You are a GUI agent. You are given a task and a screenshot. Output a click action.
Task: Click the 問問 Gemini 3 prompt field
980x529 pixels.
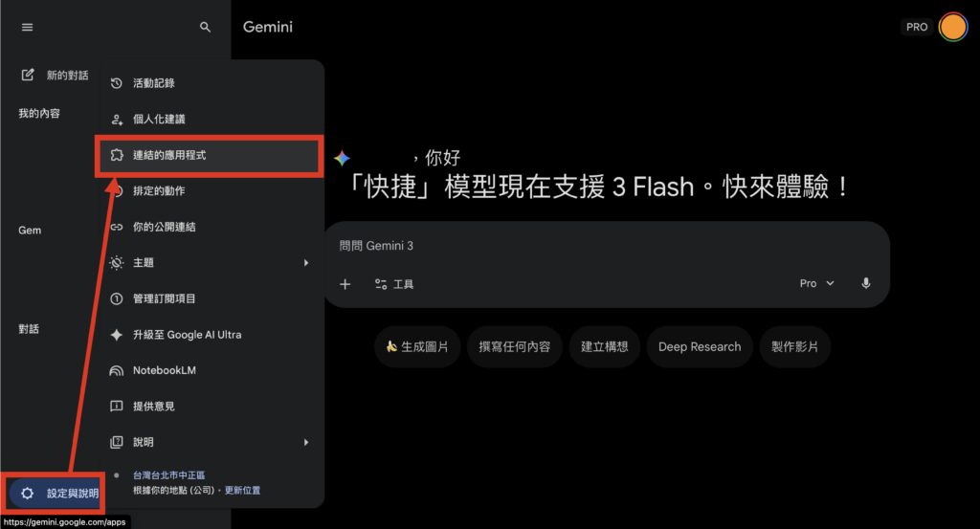click(606, 246)
